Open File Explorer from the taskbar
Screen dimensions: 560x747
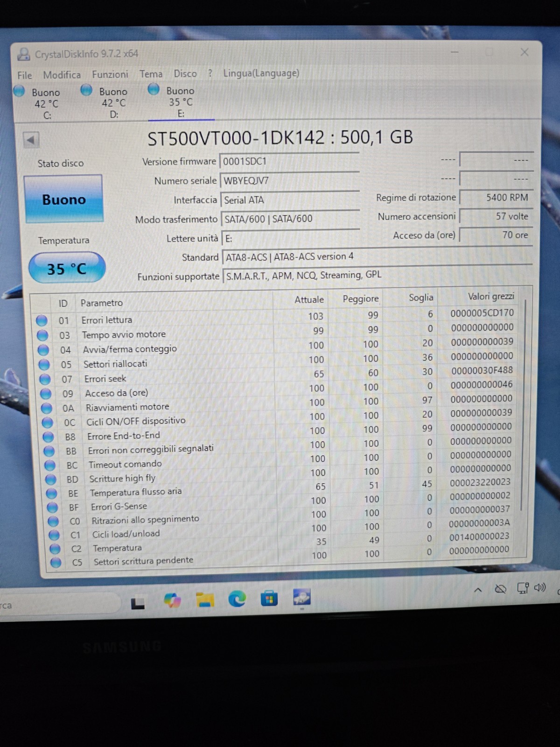point(205,599)
